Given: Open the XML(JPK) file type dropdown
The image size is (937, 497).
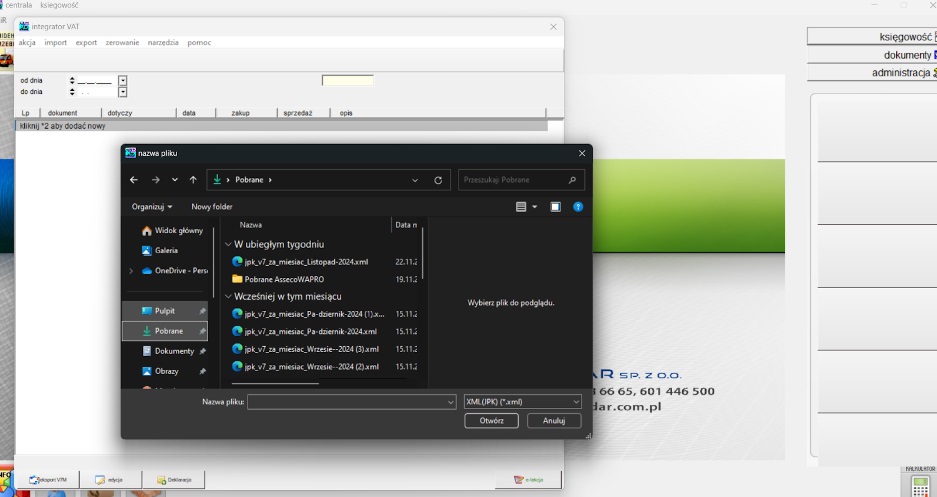Looking at the screenshot, I should pyautogui.click(x=522, y=402).
